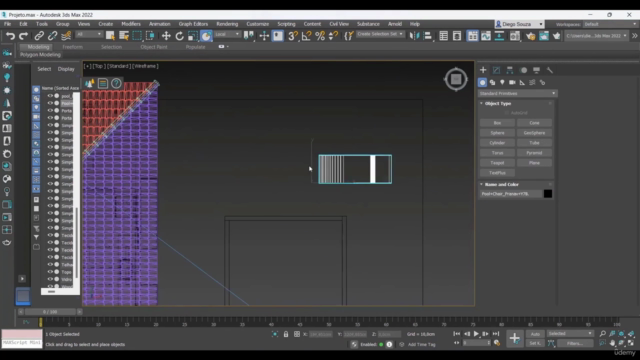The width and height of the screenshot is (640, 360).
Task: Open the Select by Name list
Action: [x=124, y=36]
